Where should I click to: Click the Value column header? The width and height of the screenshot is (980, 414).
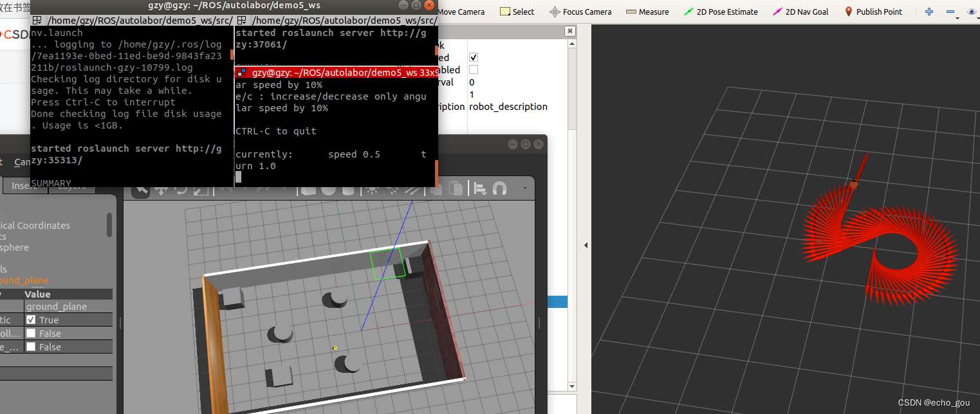68,294
